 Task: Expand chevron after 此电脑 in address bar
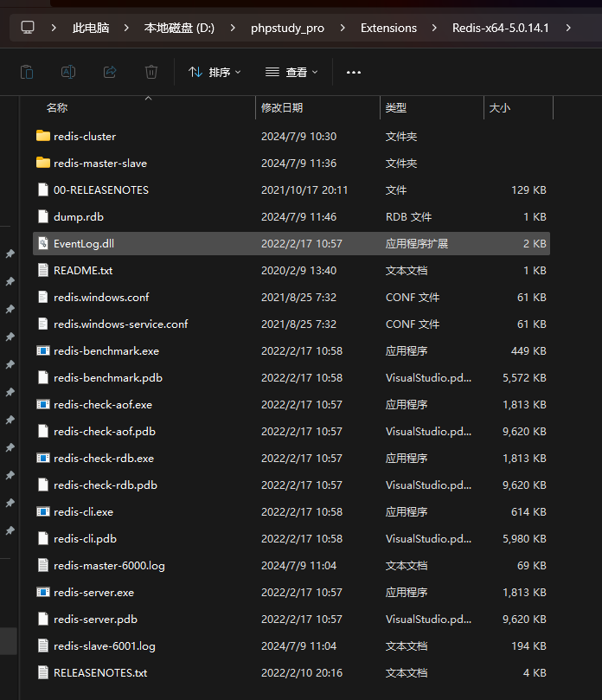[126, 28]
